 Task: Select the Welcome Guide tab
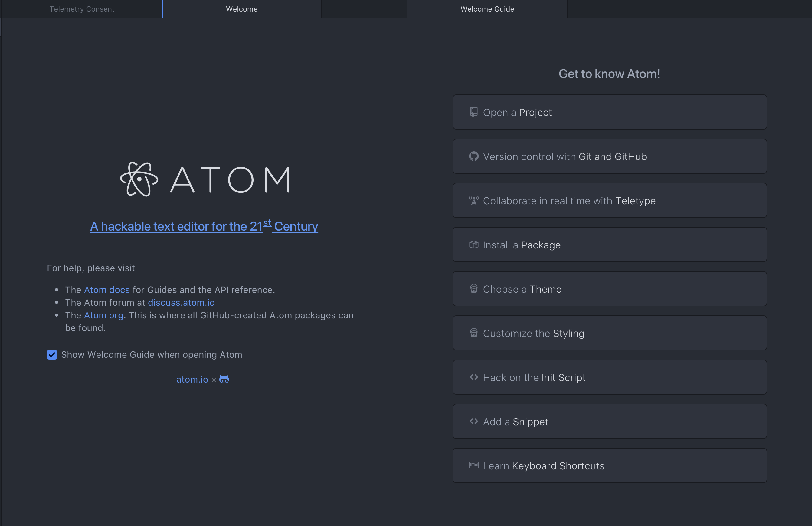(x=487, y=9)
